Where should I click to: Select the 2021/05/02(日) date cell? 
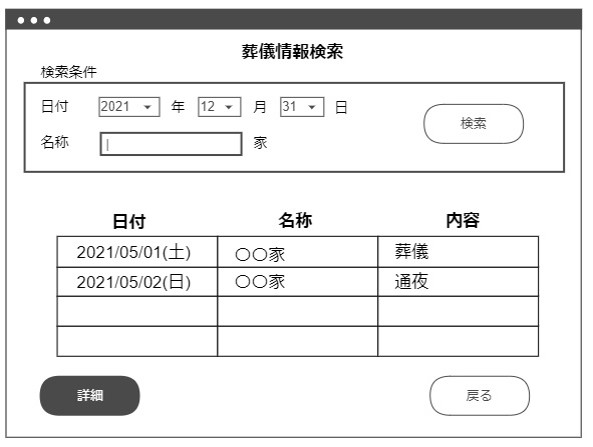137,282
